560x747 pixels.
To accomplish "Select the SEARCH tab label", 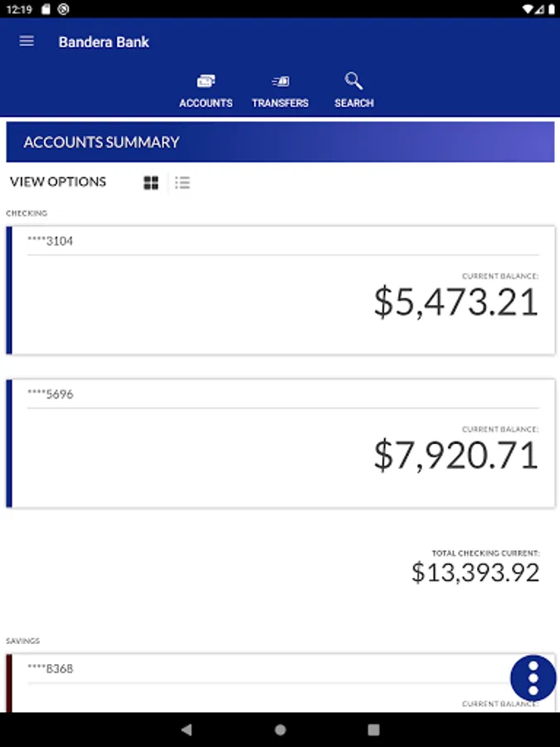I will pos(353,103).
